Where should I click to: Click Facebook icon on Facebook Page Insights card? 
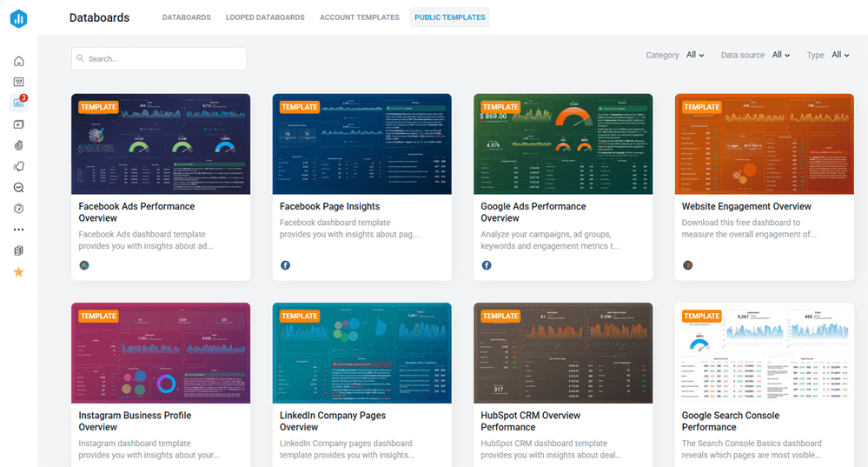(285, 265)
